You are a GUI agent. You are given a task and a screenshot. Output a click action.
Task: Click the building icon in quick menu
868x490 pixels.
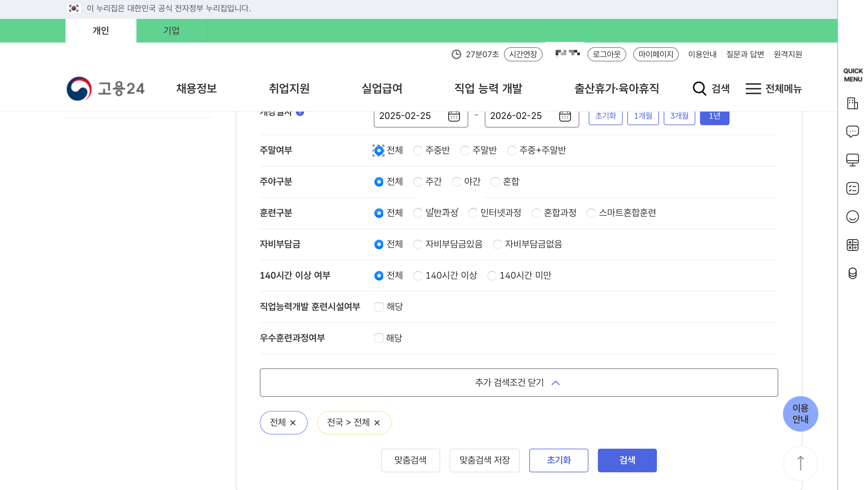pyautogui.click(x=852, y=103)
